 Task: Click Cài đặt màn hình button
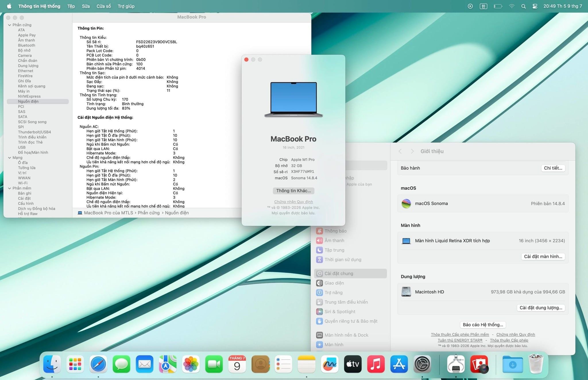(x=543, y=256)
